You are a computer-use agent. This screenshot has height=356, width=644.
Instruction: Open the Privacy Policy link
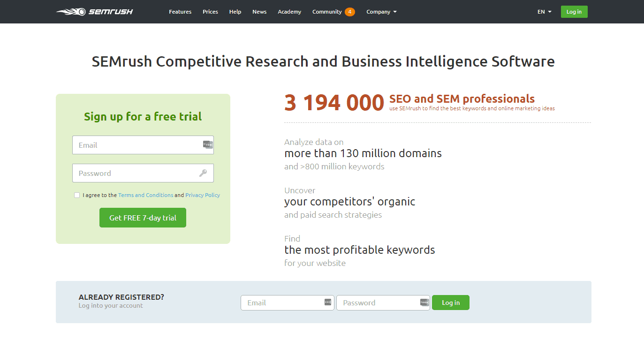click(203, 195)
